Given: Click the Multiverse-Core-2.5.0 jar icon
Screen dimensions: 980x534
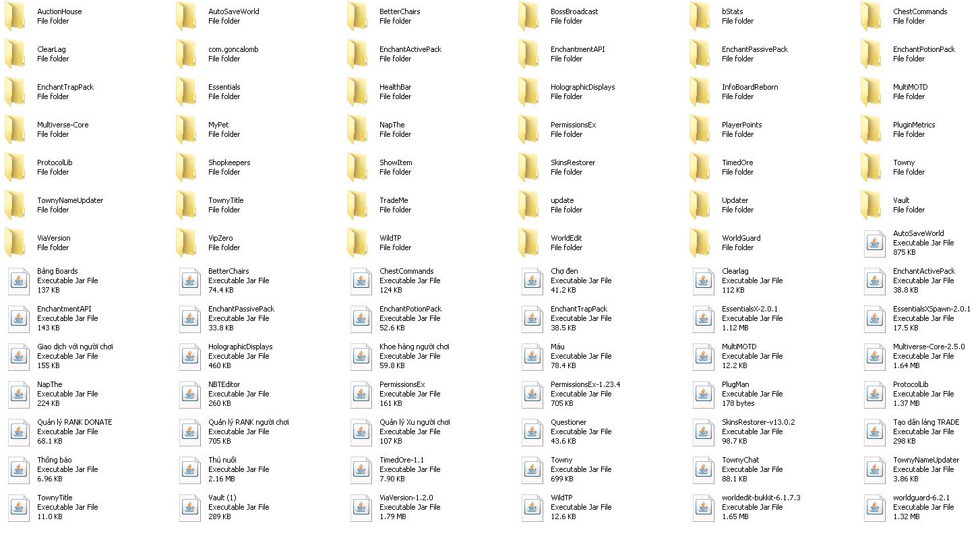Looking at the screenshot, I should (875, 357).
